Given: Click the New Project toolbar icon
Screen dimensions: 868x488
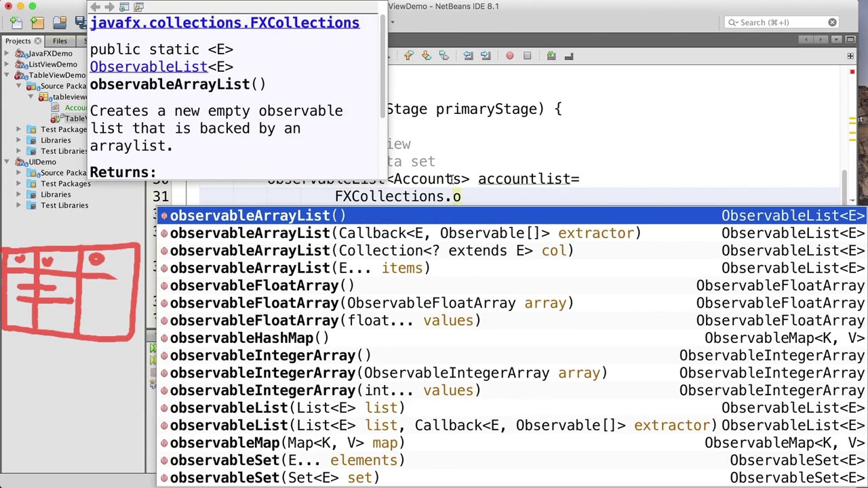Looking at the screenshot, I should pos(37,22).
